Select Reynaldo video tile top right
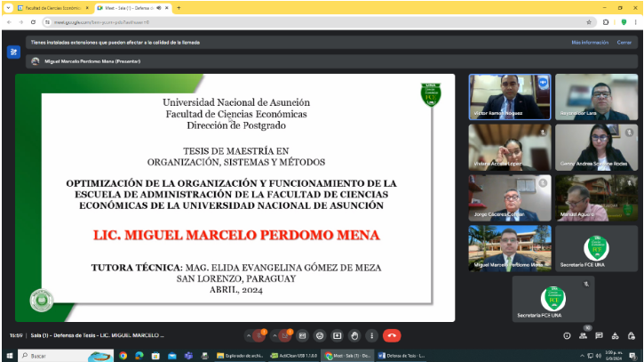Screen dimensions: 644x362 596,97
